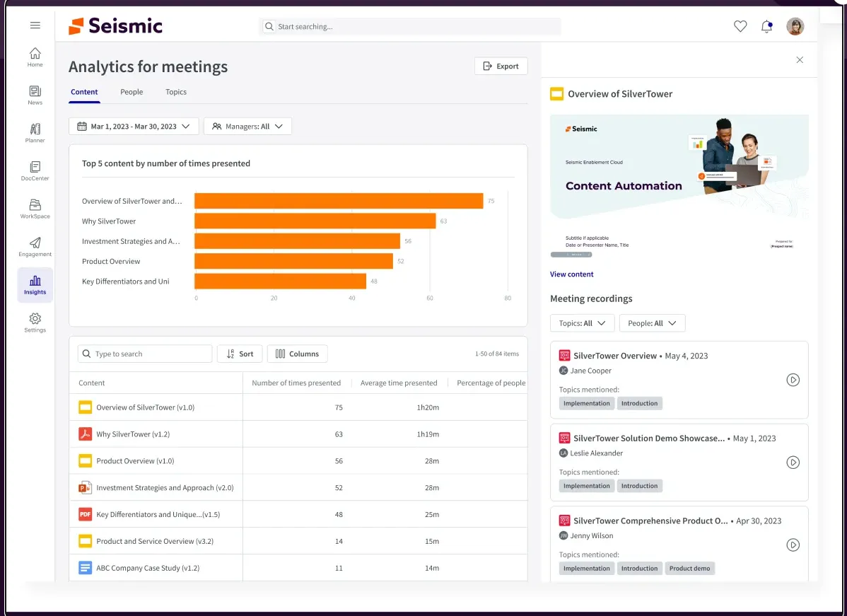Expand the Topics: All filter

tap(583, 323)
